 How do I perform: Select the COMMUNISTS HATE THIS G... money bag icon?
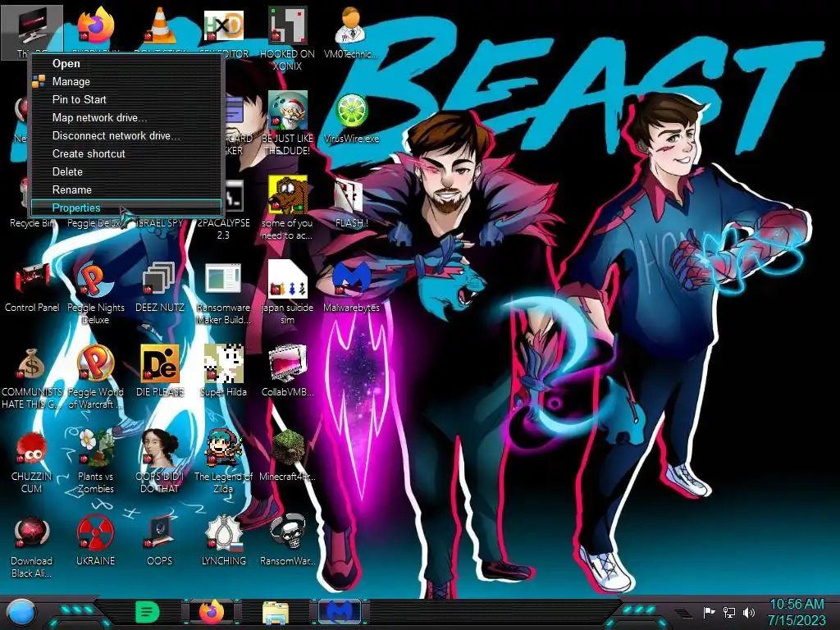coord(32,364)
